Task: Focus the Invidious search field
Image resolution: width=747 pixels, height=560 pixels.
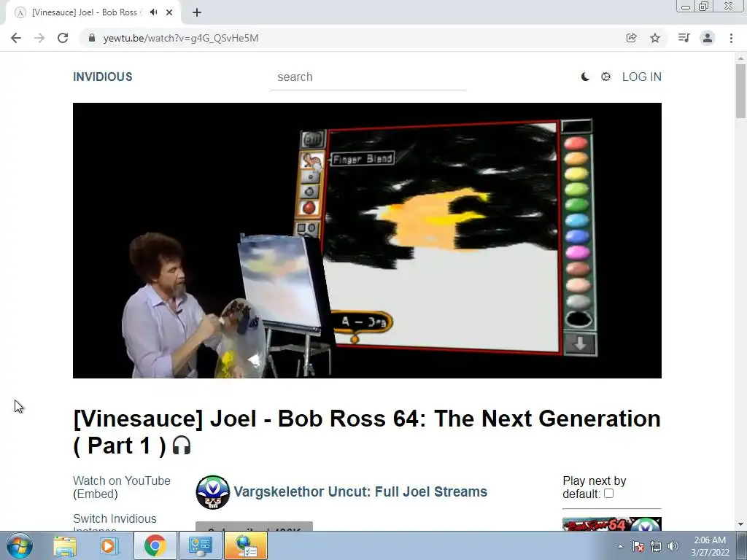Action: point(368,77)
